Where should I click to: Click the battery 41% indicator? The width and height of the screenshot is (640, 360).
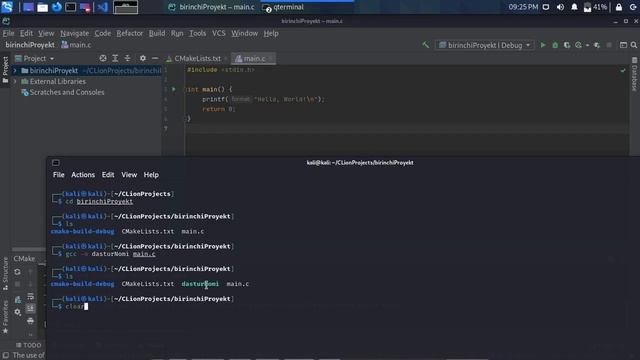(596, 7)
